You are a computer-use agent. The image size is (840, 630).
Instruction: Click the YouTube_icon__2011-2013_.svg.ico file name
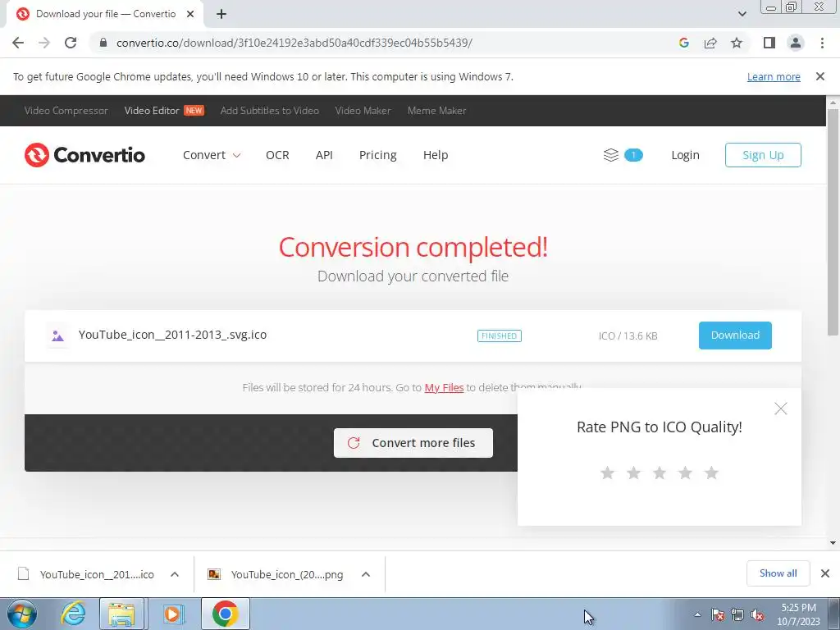[x=172, y=335]
